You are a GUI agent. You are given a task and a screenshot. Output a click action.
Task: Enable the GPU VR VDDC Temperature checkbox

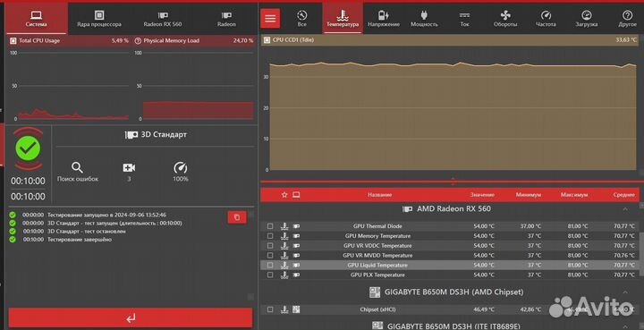(x=270, y=245)
